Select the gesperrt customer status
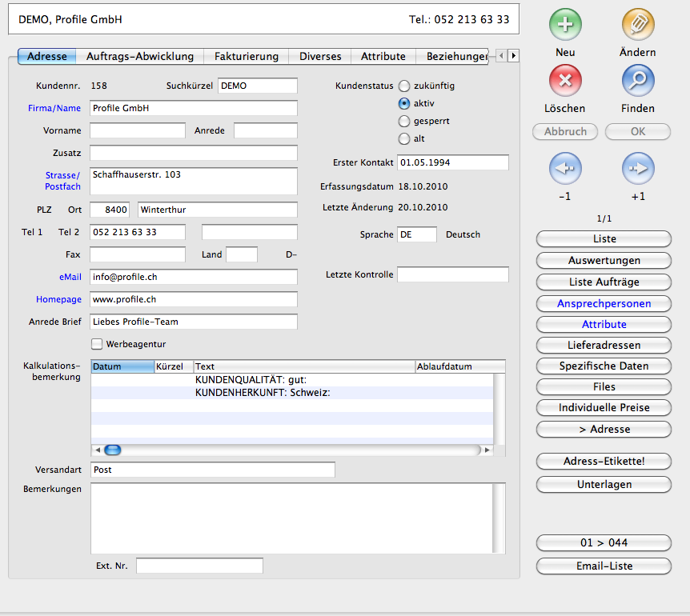This screenshot has width=690, height=616. tap(404, 121)
